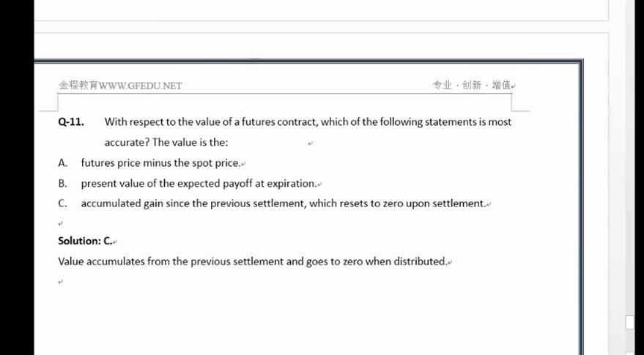
Task: Place cursor in 'With respect to the value' line
Action: tap(308, 122)
